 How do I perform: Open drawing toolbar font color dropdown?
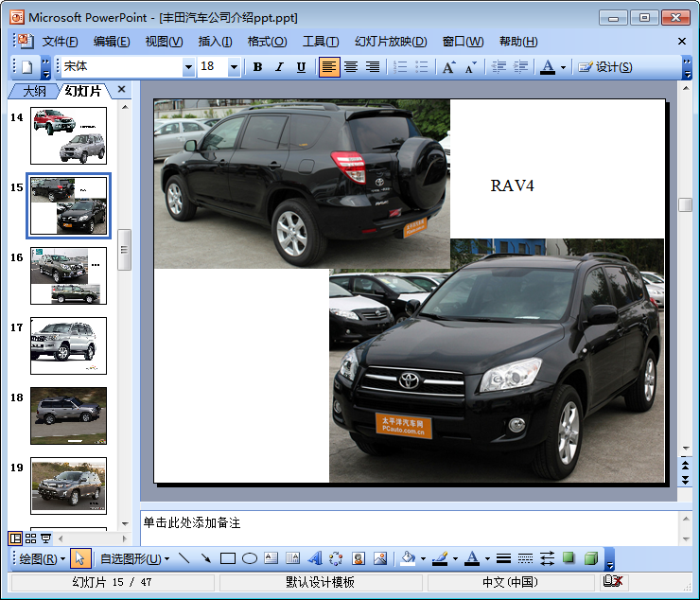(487, 559)
